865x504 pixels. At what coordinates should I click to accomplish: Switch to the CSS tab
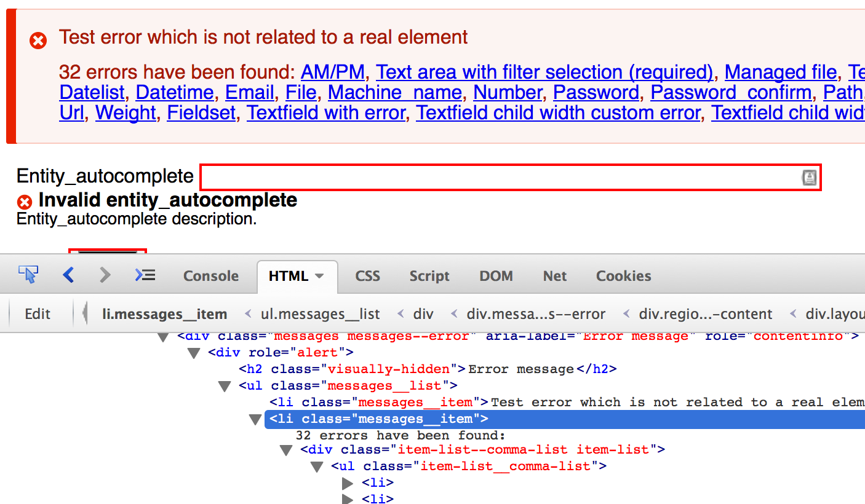[x=367, y=276]
